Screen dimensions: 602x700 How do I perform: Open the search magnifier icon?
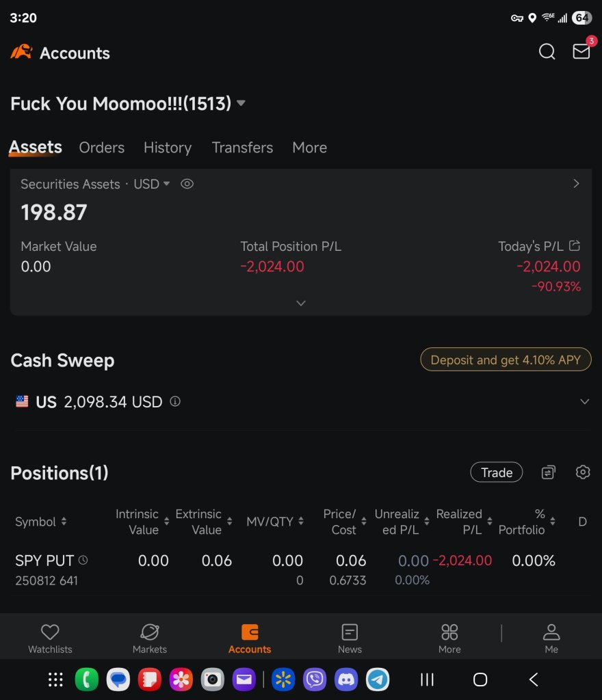547,52
